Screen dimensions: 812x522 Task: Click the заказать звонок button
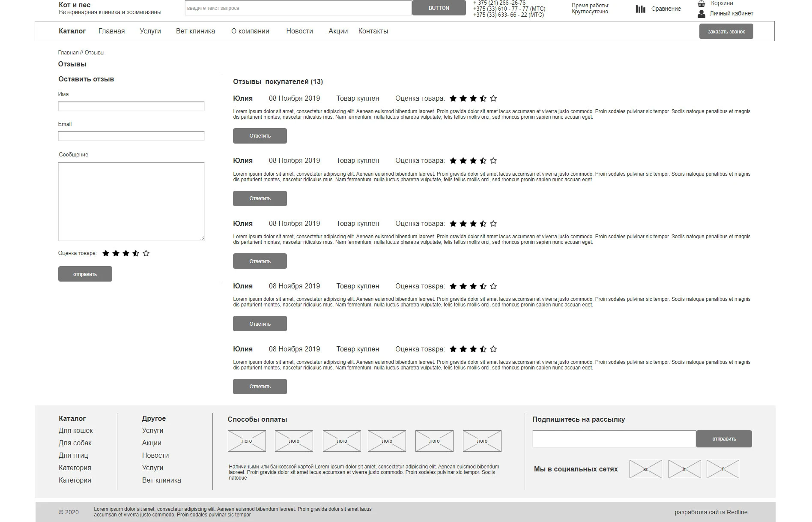(x=726, y=32)
